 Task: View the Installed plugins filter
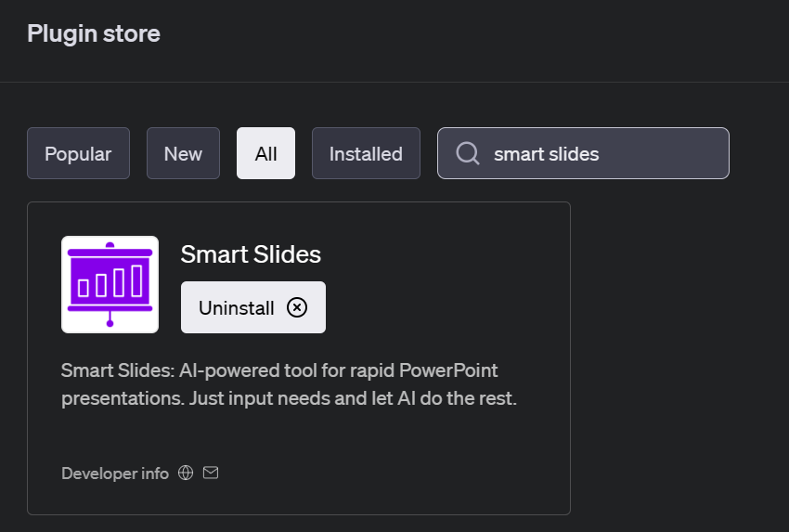pos(366,153)
